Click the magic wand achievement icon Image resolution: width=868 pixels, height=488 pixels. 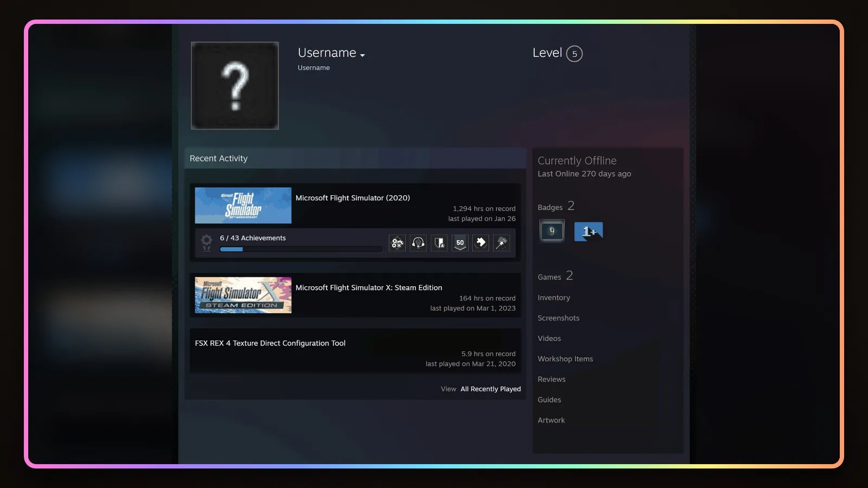502,243
